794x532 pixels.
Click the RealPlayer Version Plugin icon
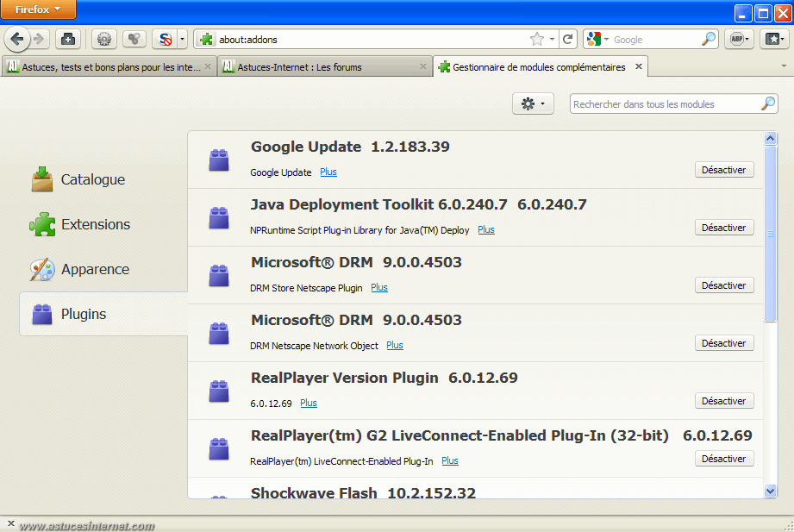[x=219, y=391]
